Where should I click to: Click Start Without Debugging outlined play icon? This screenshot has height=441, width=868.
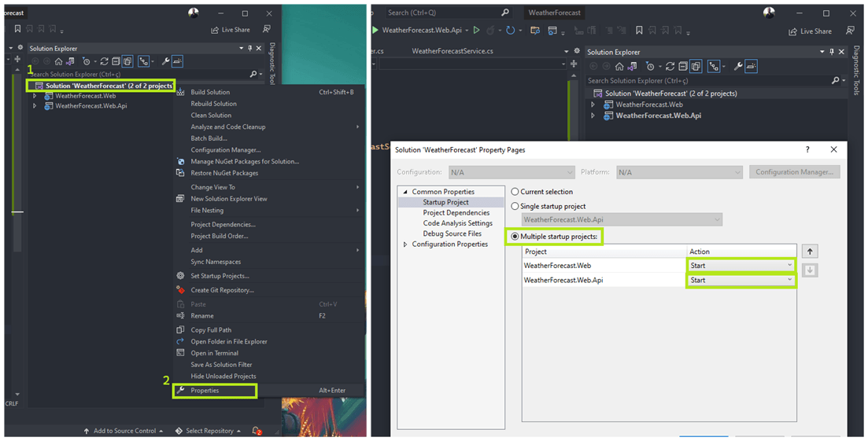pos(476,30)
